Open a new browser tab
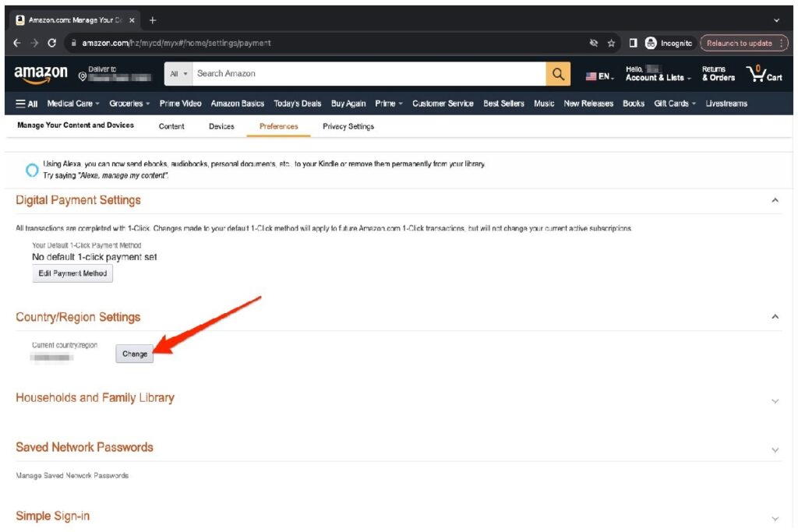 click(153, 20)
